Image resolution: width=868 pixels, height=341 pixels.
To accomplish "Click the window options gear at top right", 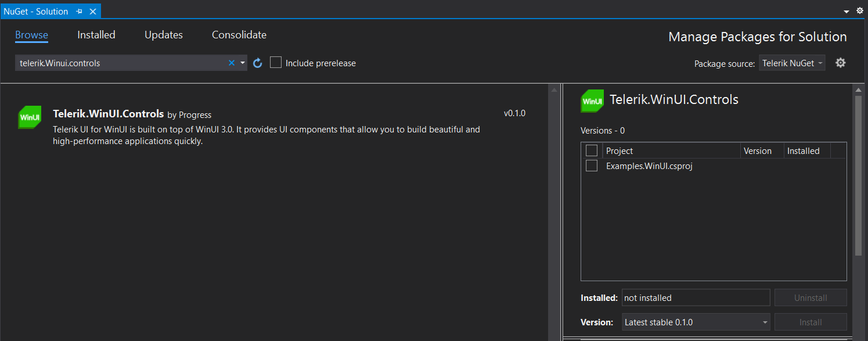I will [859, 10].
